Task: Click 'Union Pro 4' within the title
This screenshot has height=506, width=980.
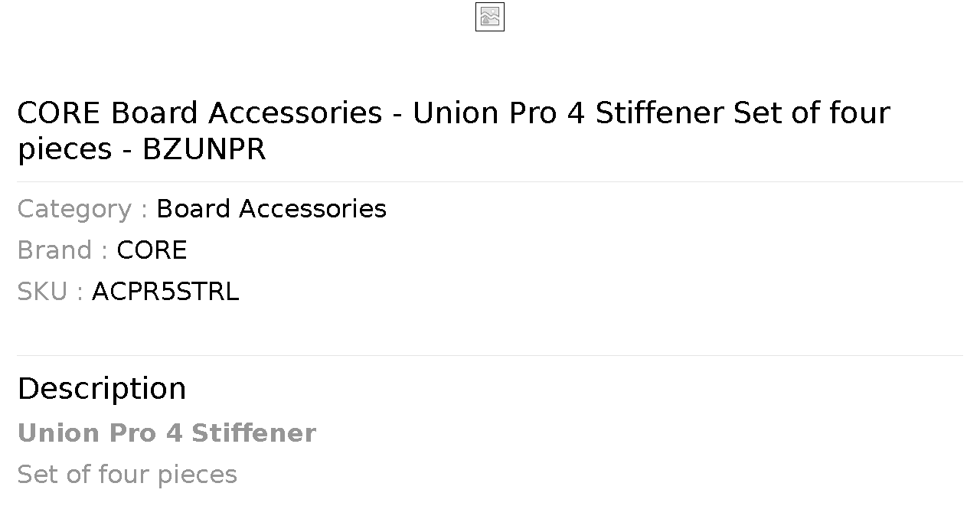Action: tap(499, 113)
